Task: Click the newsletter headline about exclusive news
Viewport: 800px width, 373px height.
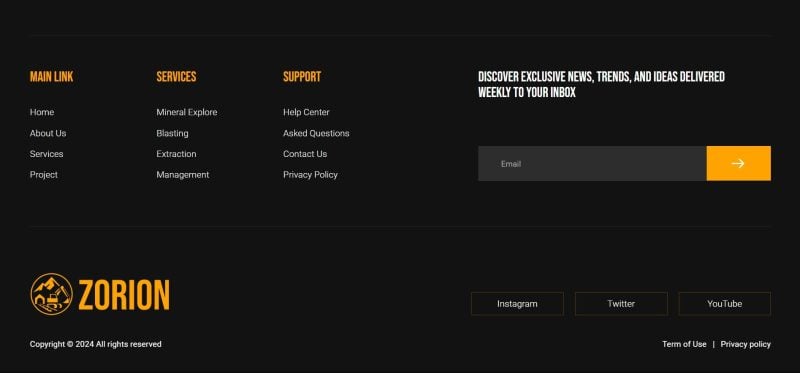Action: tap(601, 85)
